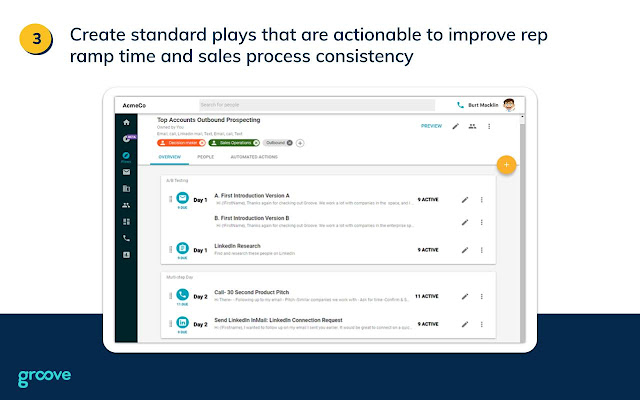This screenshot has height=400, width=640.
Task: Open options menu for Call- 30 Second Product Pitch
Action: pyautogui.click(x=482, y=297)
